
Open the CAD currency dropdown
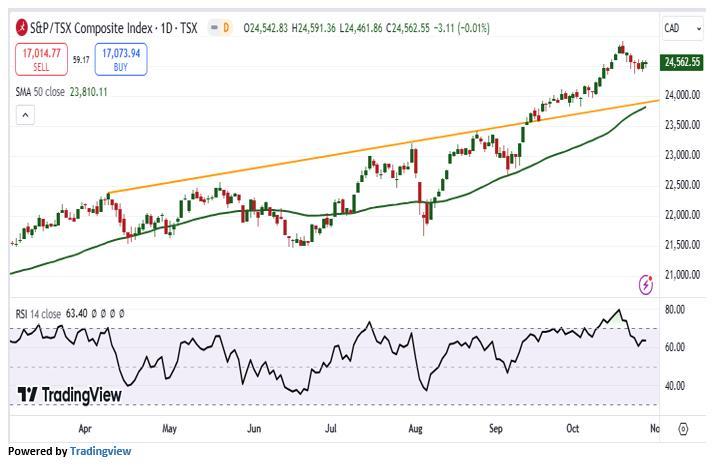(684, 27)
